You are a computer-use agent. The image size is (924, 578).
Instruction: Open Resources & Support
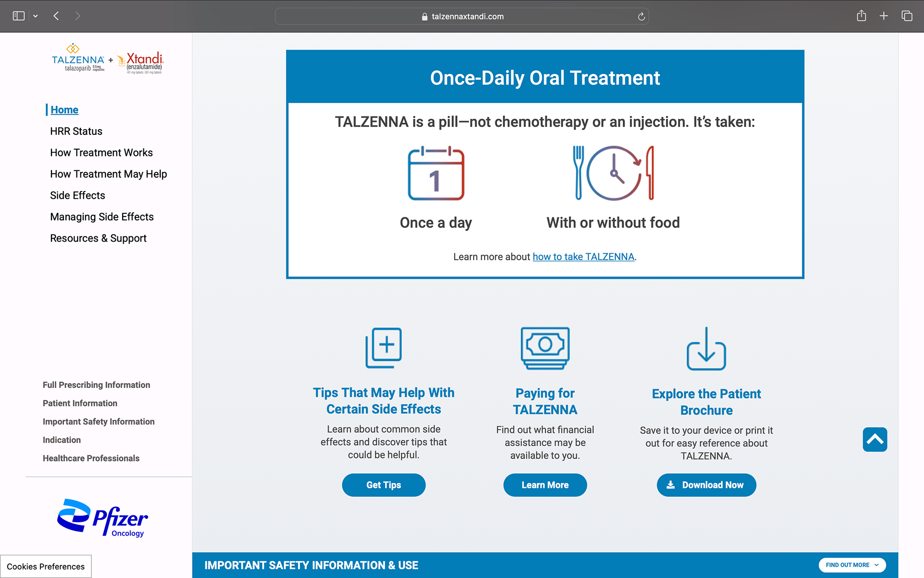pyautogui.click(x=98, y=238)
